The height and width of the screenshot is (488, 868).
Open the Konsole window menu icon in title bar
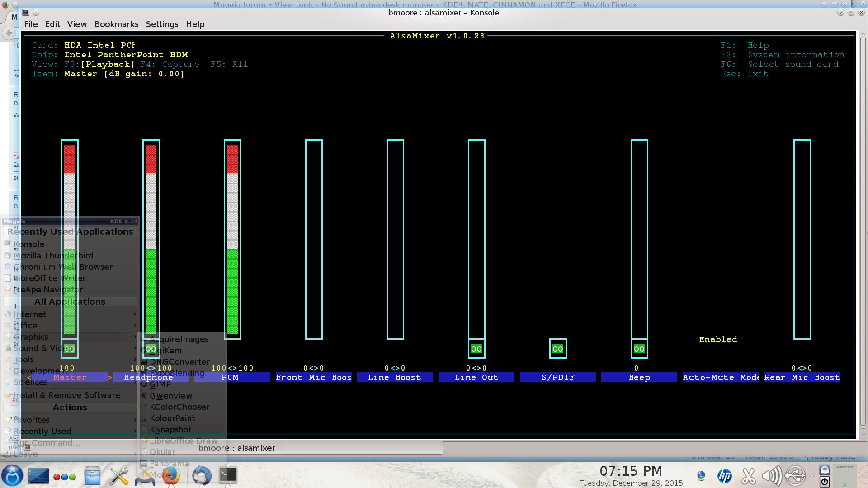(26, 13)
